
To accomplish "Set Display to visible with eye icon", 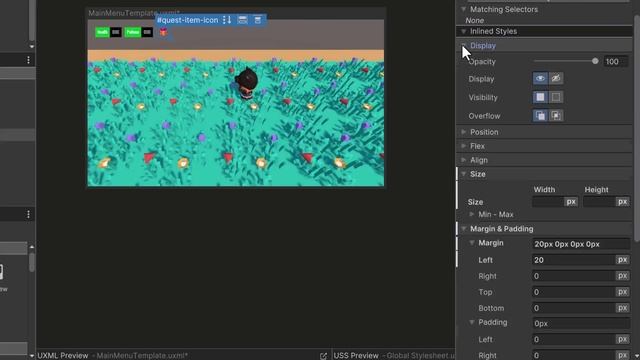I will [x=540, y=78].
